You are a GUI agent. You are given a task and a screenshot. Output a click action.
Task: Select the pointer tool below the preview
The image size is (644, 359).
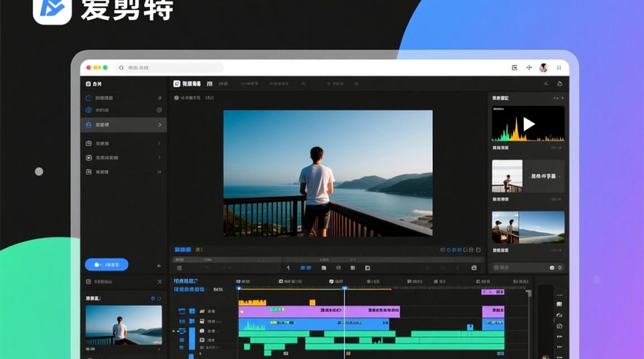288,268
